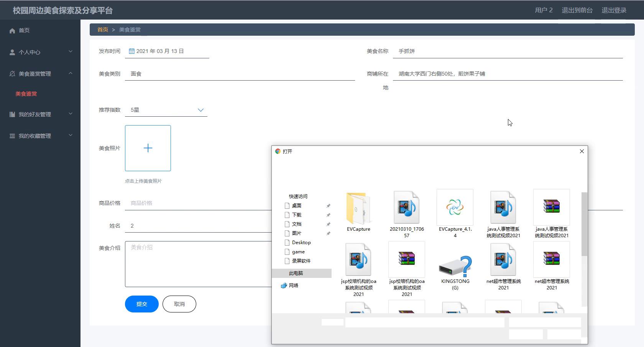Click the 网络 network icon in file dialog
This screenshot has height=347, width=644.
284,286
